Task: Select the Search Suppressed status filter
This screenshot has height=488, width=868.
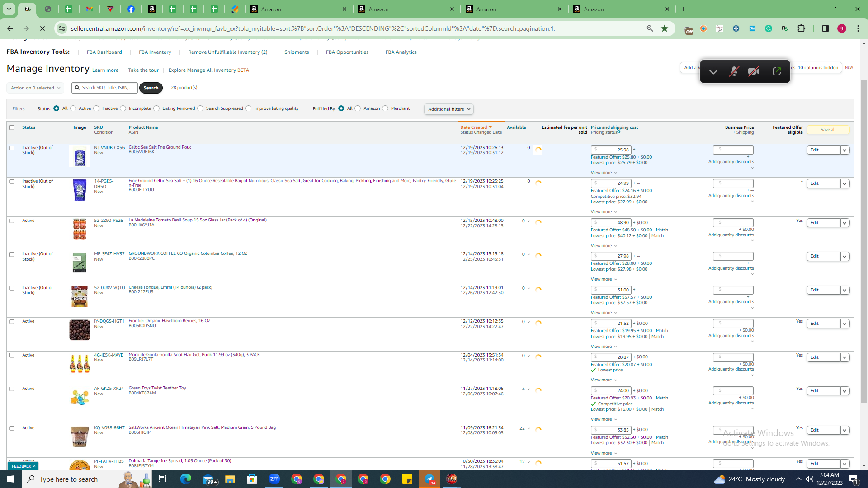Action: point(200,108)
